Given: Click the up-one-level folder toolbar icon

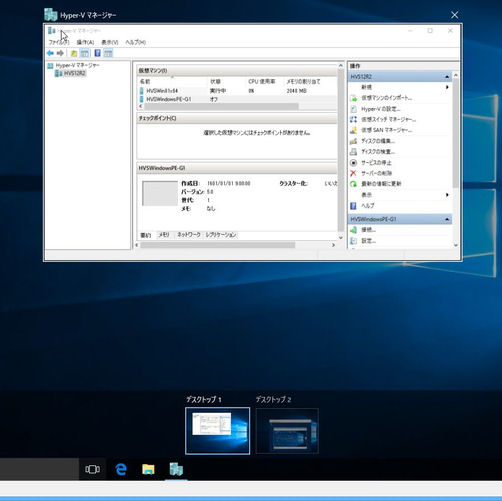Looking at the screenshot, I should point(74,53).
